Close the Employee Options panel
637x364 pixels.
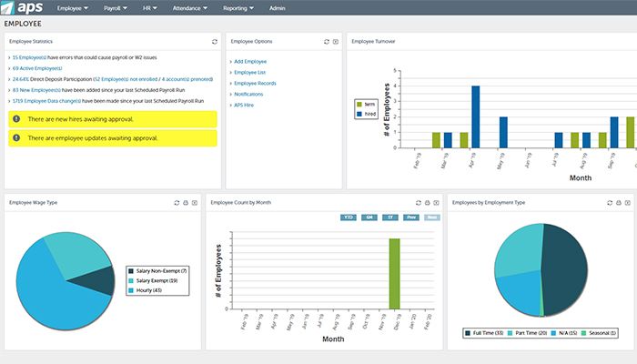click(336, 42)
